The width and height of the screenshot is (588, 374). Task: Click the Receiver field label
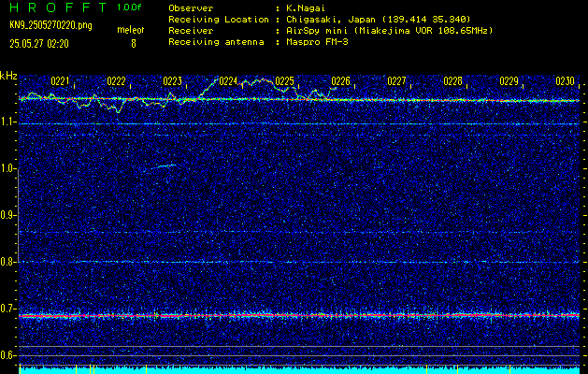click(x=191, y=31)
